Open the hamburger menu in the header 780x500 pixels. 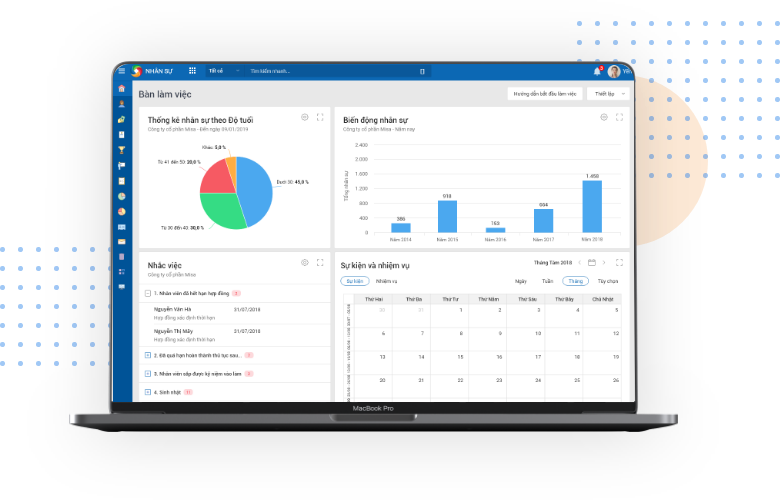point(122,71)
